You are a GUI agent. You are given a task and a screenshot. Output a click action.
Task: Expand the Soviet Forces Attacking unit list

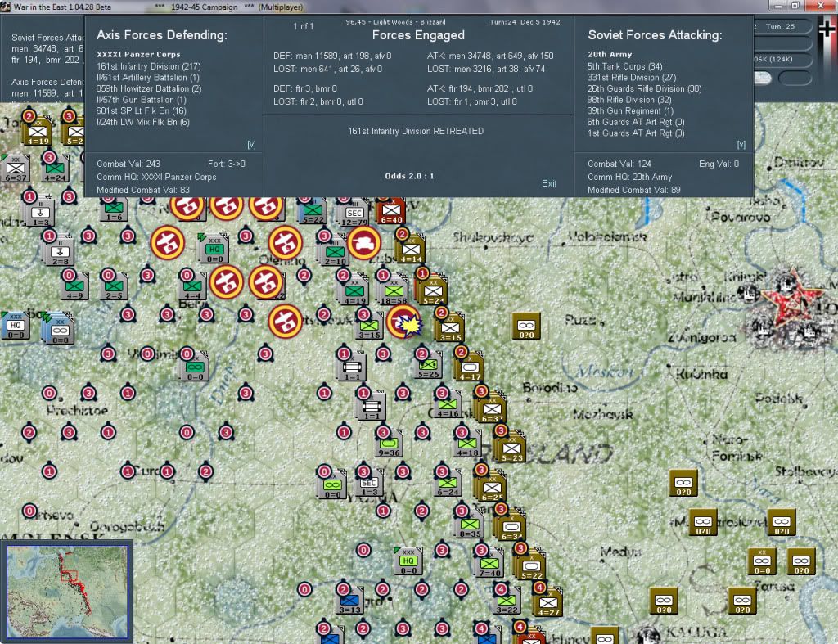(741, 145)
